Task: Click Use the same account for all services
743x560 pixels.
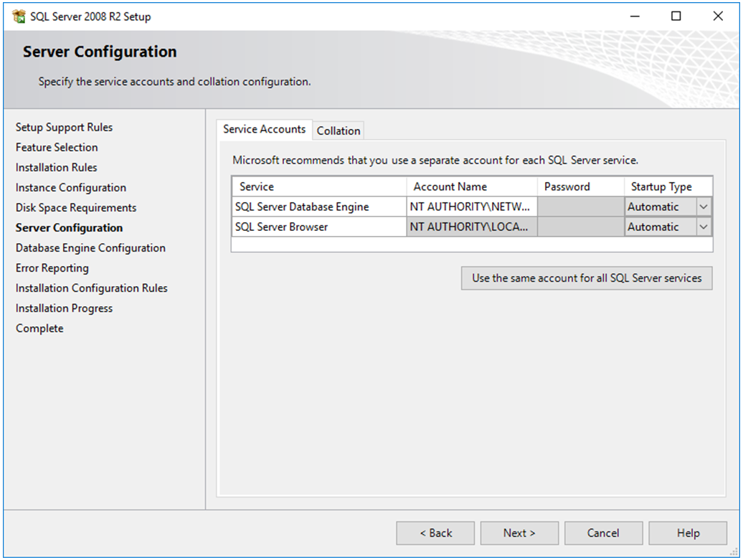Action: (587, 278)
